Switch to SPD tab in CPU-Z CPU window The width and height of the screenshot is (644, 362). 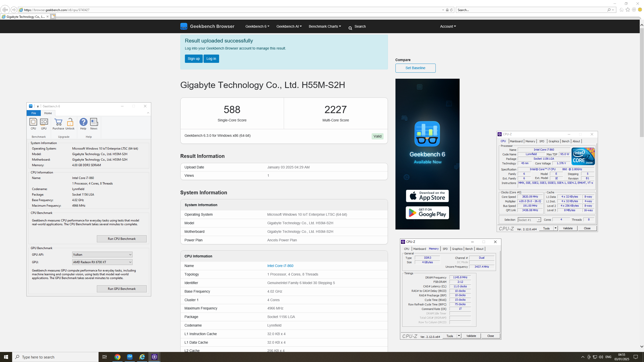coord(542,141)
